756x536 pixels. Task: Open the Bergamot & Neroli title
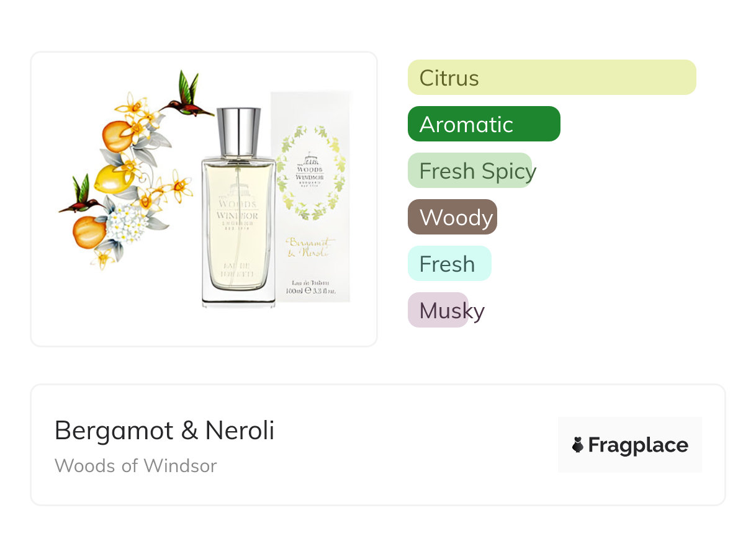[164, 431]
